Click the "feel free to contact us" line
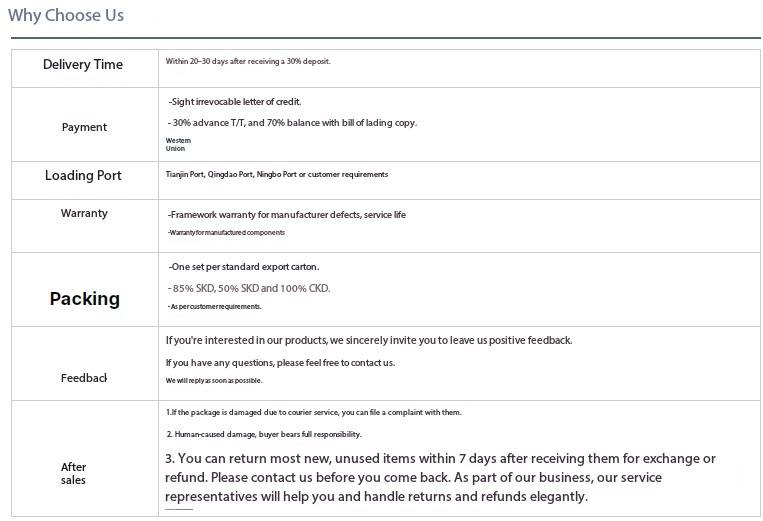The height and width of the screenshot is (521, 763). tap(280, 363)
